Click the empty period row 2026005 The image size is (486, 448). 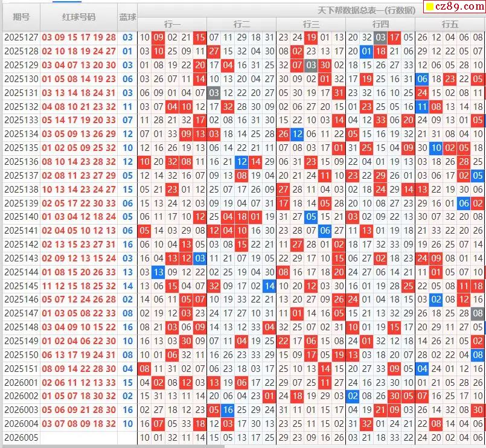pyautogui.click(x=21, y=438)
